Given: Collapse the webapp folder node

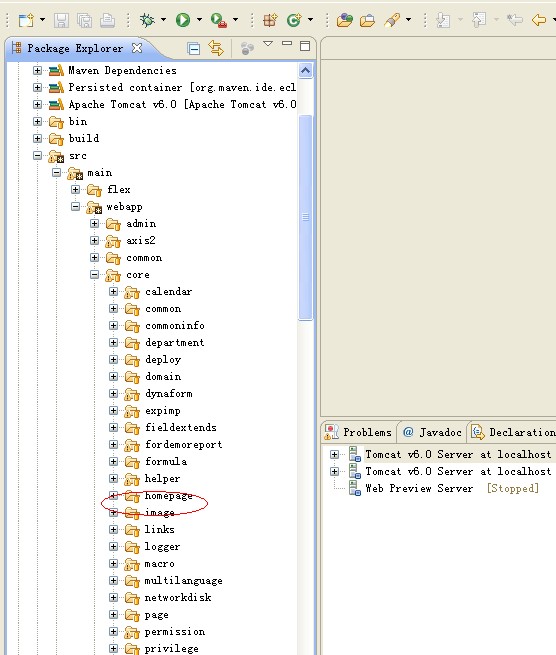Looking at the screenshot, I should point(75,206).
